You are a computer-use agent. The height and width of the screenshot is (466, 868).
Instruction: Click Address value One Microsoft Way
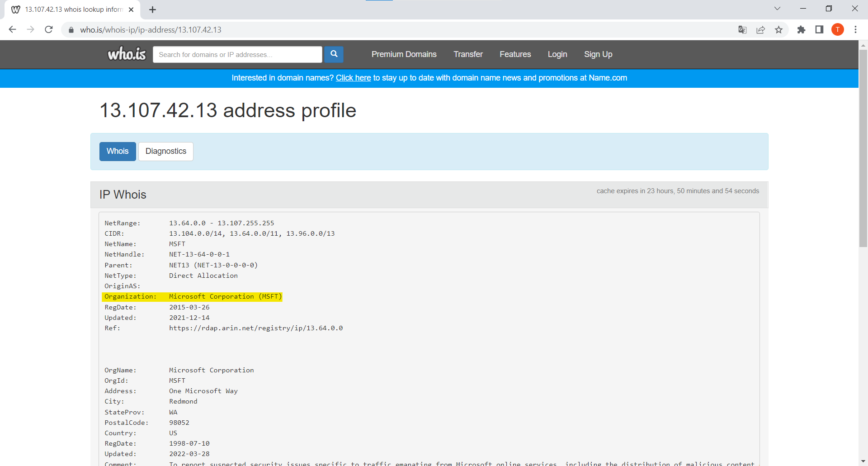(x=203, y=391)
